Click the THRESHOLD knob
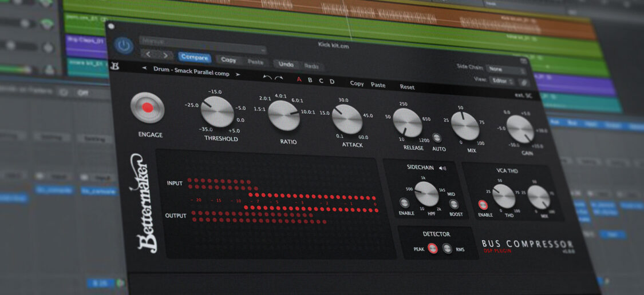This screenshot has width=644, height=295. coord(218,111)
